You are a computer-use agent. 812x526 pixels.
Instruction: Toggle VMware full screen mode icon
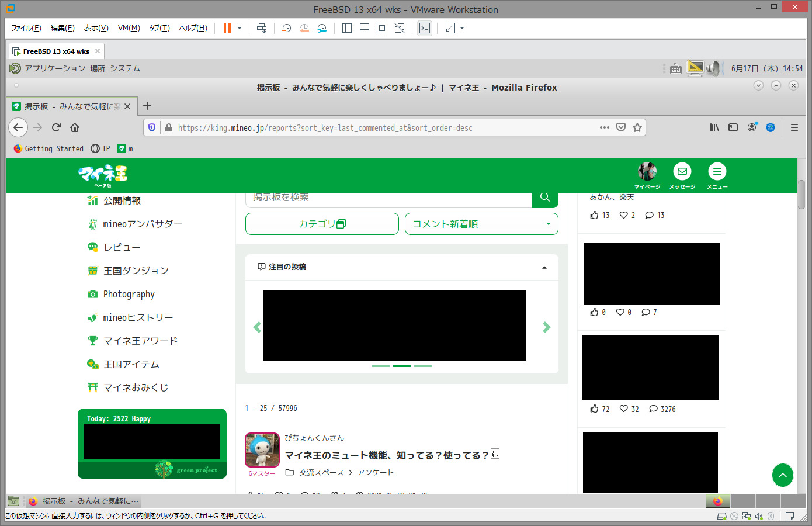(382, 28)
